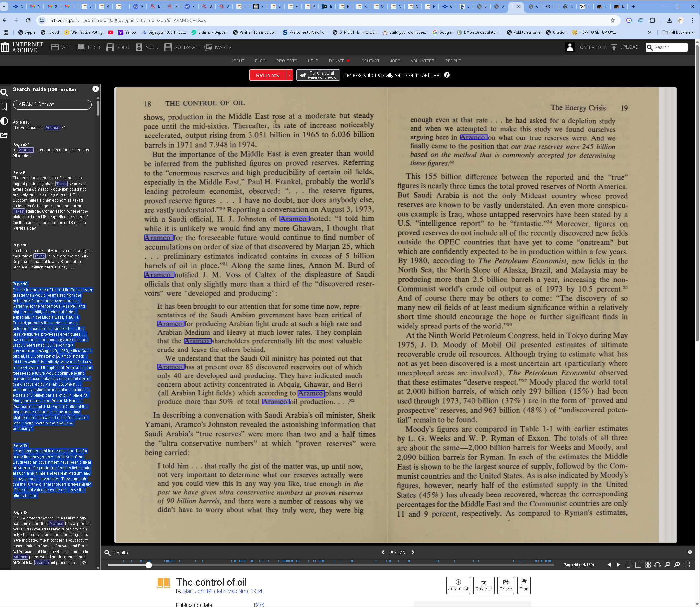Open the apps grid icon in bookmarks bar
The height and width of the screenshot is (607, 700).
pyautogui.click(x=6, y=32)
